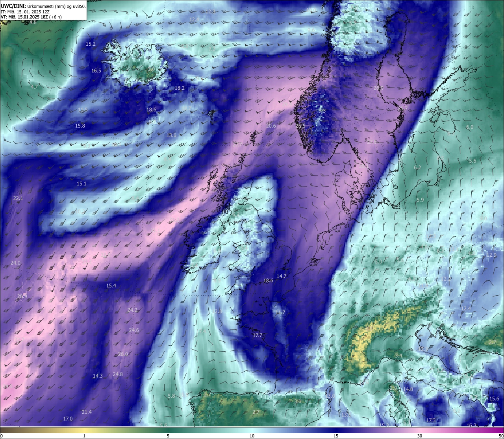The image size is (504, 439).
Task: Click the 6.0 value label
Action: (x=470, y=127)
